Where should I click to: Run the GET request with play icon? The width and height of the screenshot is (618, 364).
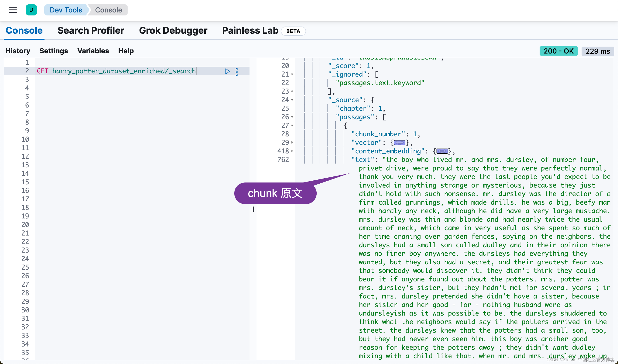click(227, 71)
